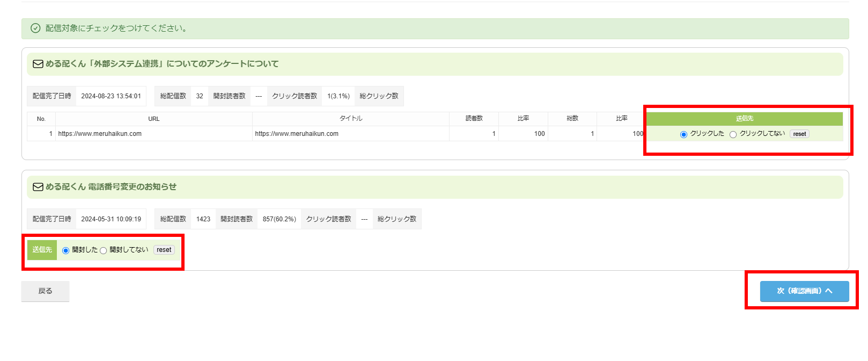The height and width of the screenshot is (361, 868).
Task: Click the 2024-05-31 10:09:19 completion date value
Action: 111,219
